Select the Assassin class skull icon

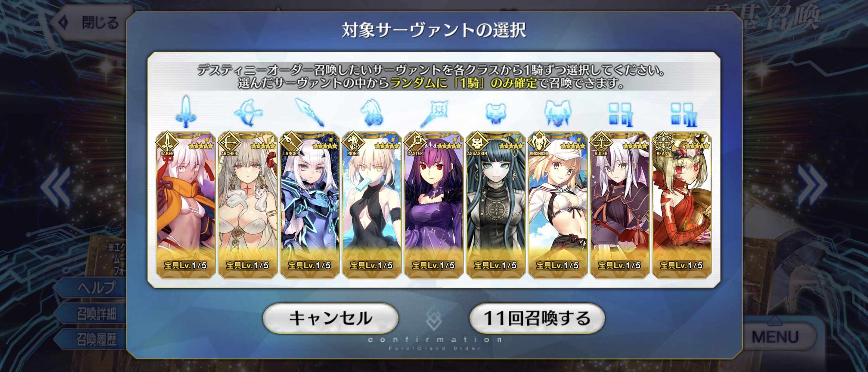[496, 114]
